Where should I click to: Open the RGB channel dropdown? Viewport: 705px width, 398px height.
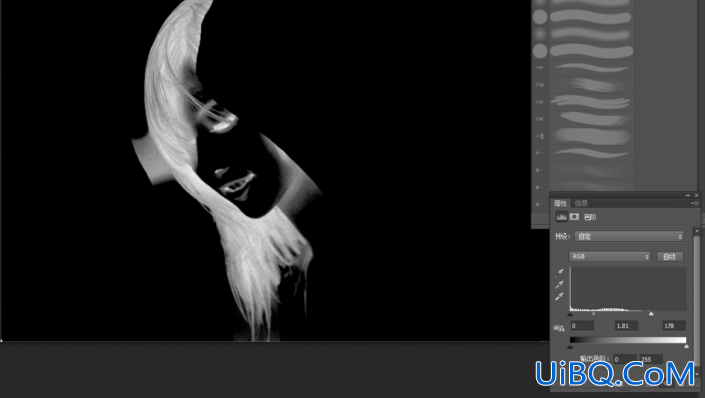(x=610, y=256)
